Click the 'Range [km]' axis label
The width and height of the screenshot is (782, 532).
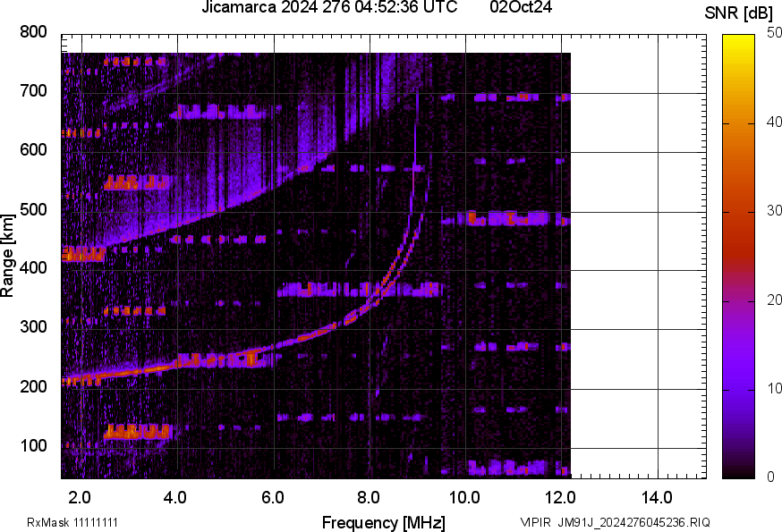pyautogui.click(x=7, y=256)
